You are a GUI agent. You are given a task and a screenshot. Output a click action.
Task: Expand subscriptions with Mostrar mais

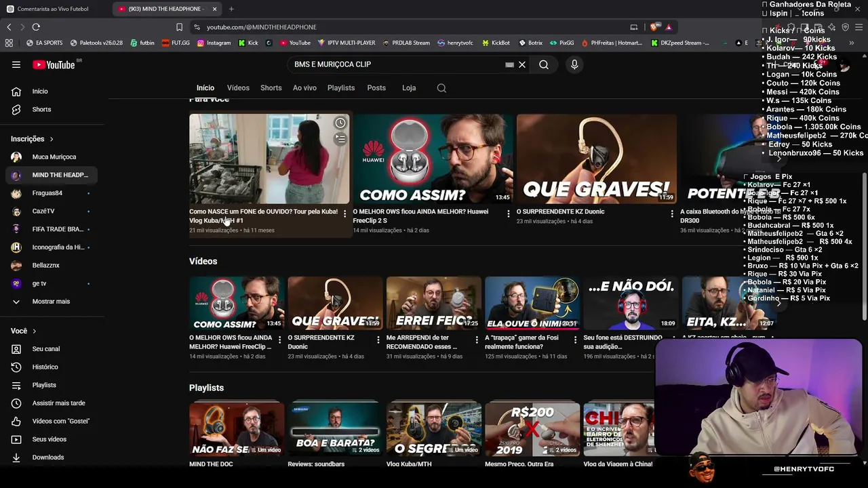[51, 302]
